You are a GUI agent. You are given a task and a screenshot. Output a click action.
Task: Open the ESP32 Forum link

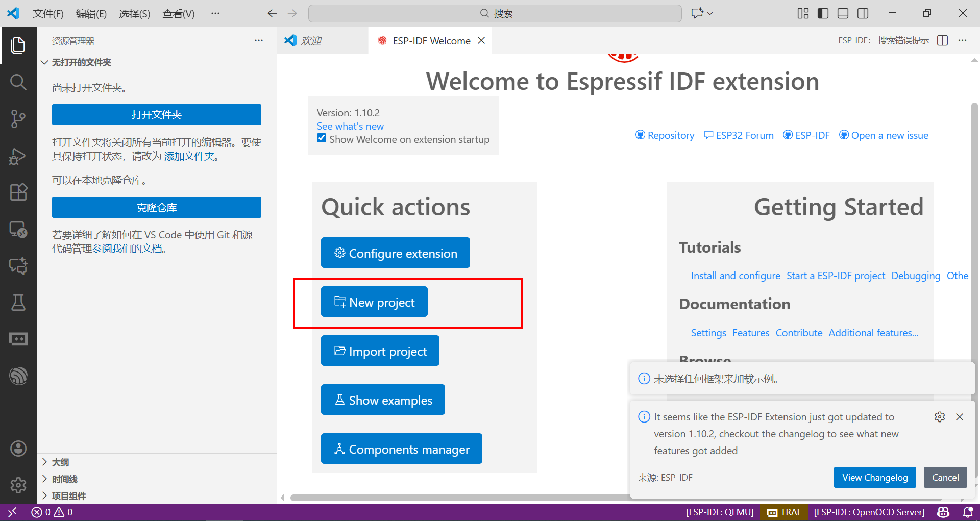(739, 135)
